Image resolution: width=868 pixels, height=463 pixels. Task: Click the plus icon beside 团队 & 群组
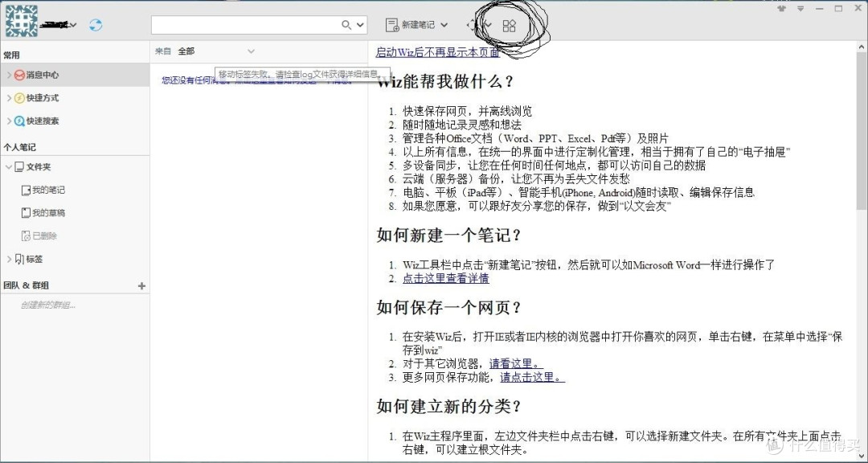click(141, 286)
